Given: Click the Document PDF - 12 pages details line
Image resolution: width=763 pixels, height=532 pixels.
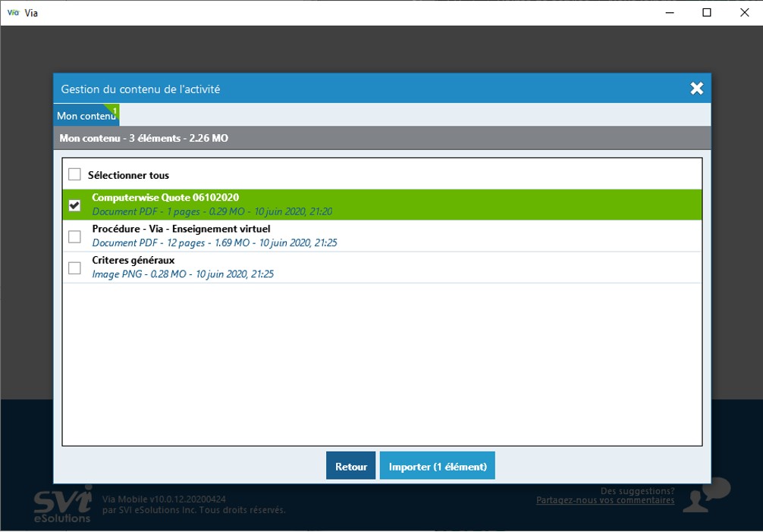Looking at the screenshot, I should point(215,243).
